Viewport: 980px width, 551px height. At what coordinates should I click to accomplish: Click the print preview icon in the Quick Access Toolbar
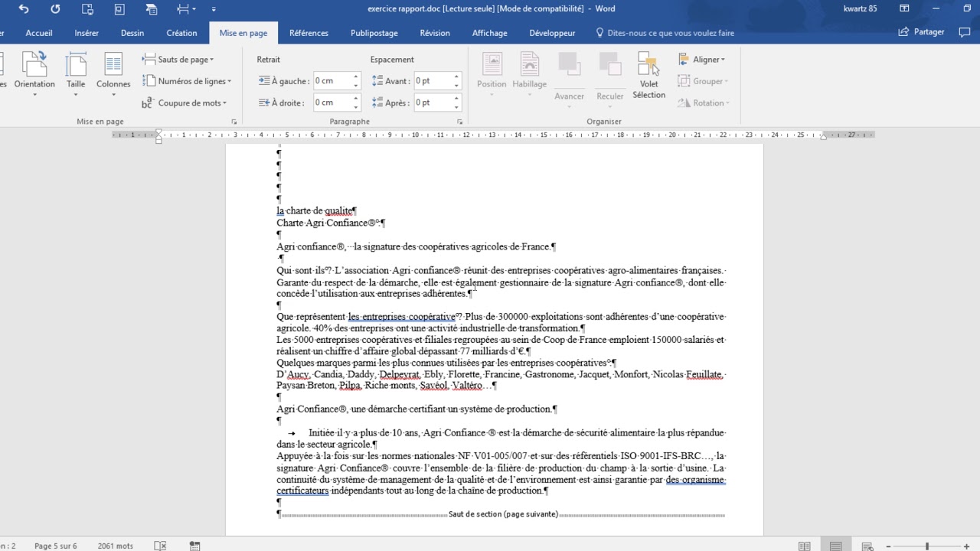click(x=119, y=9)
